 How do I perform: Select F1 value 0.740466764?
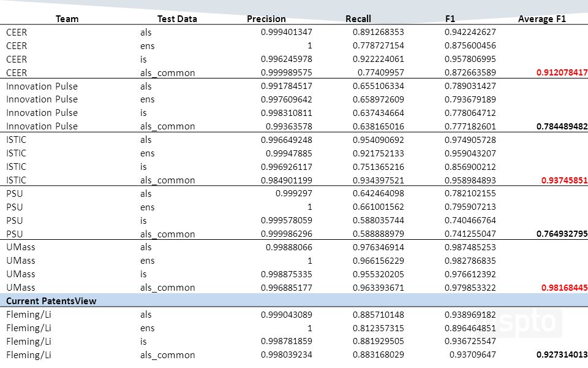pos(470,220)
